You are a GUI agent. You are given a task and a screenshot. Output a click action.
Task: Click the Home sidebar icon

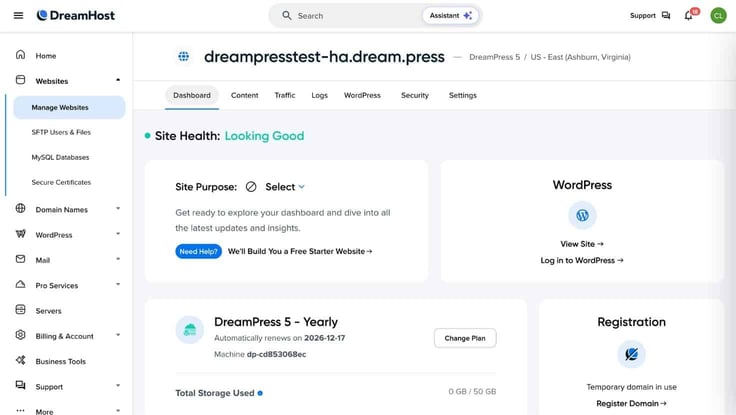pyautogui.click(x=21, y=55)
